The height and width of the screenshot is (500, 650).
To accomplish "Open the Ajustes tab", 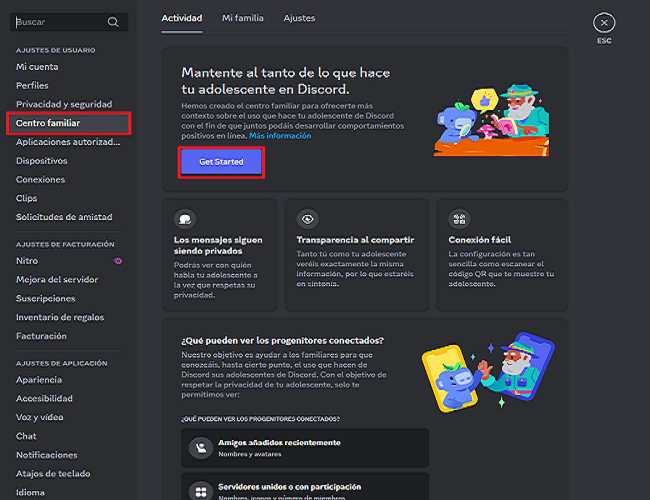I will pyautogui.click(x=299, y=18).
